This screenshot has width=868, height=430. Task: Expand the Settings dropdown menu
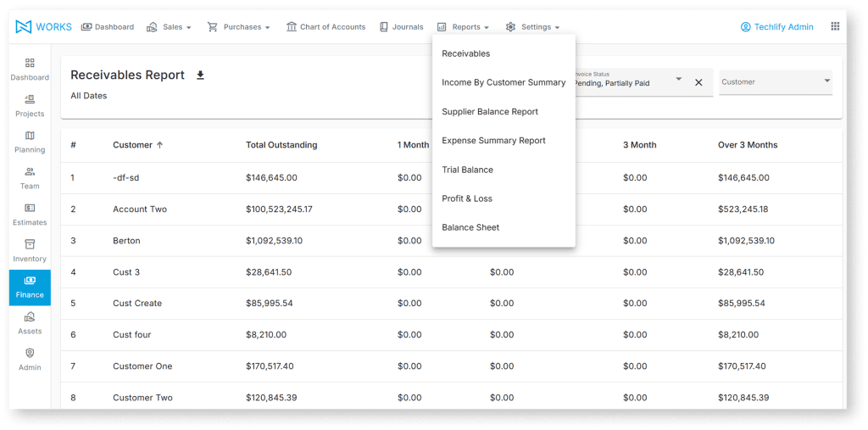click(x=557, y=27)
